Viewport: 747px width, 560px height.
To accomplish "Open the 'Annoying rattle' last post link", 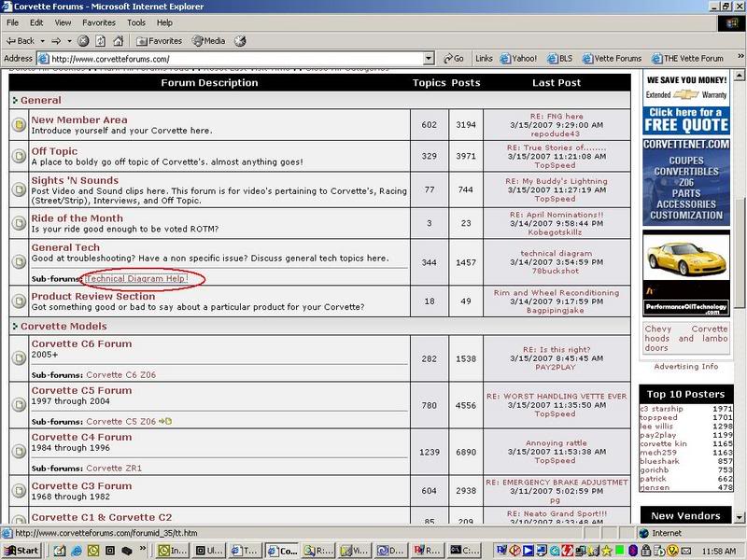I will (557, 442).
